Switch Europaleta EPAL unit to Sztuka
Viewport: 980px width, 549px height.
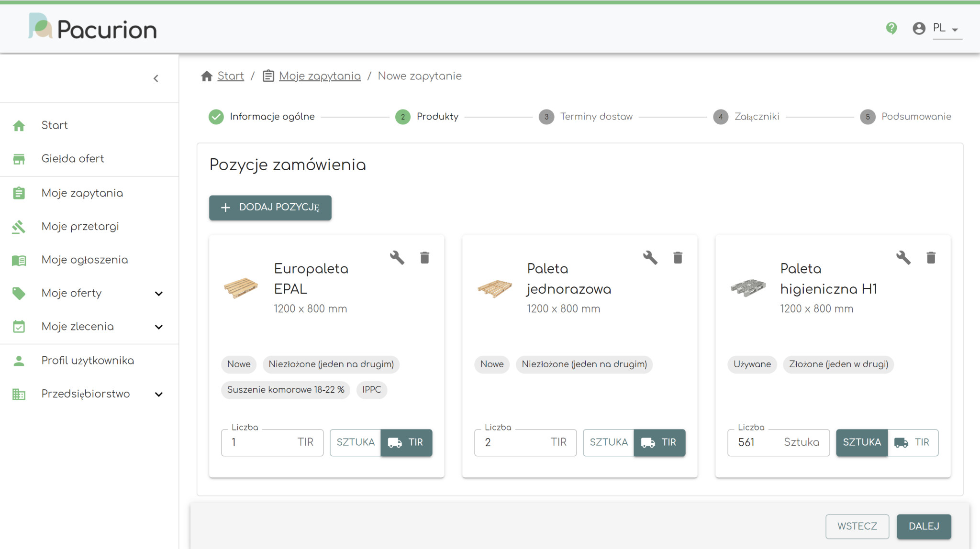pyautogui.click(x=356, y=442)
